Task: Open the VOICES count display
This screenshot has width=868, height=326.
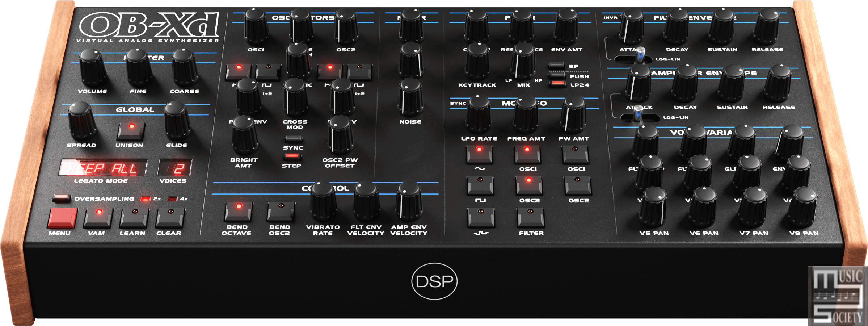Action: (175, 167)
